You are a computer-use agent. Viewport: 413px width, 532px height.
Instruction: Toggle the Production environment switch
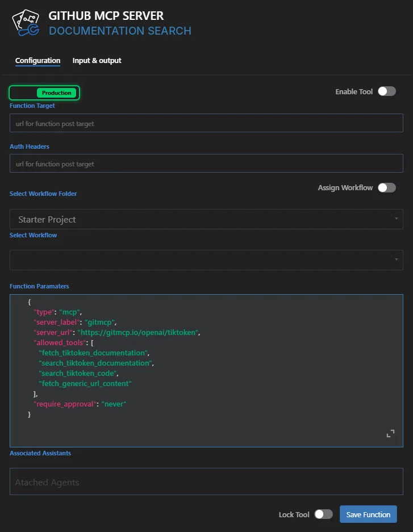pos(44,93)
